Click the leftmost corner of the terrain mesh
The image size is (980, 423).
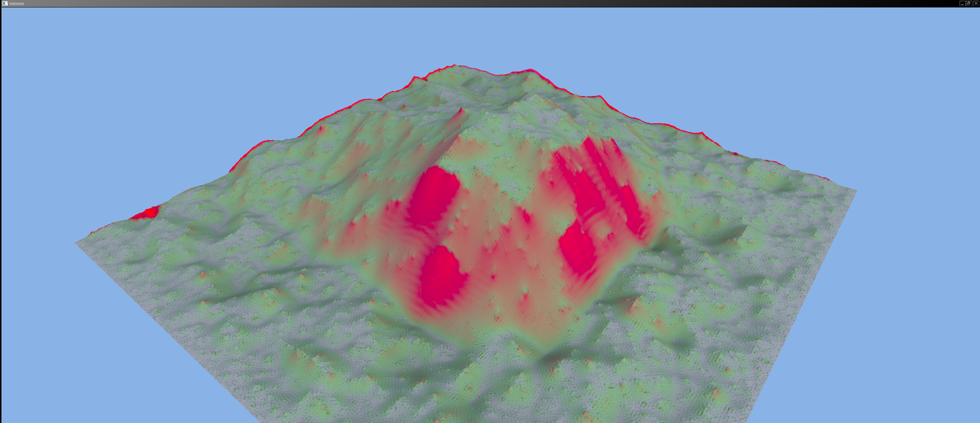click(76, 242)
